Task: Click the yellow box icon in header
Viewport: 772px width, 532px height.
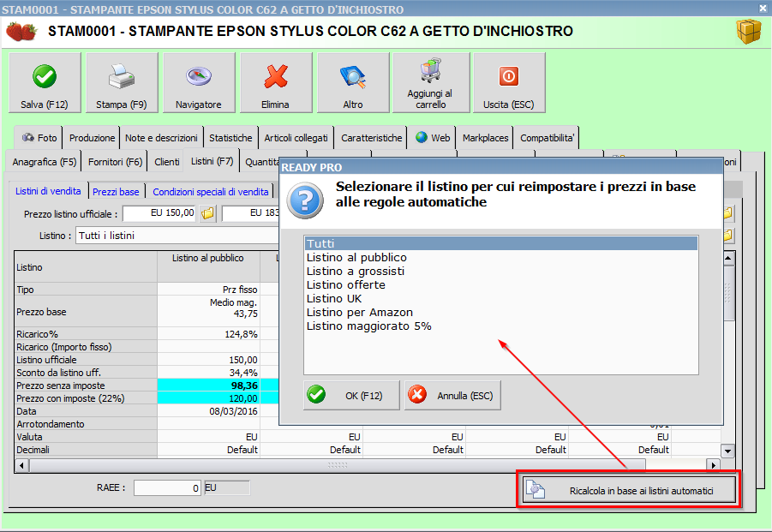Action: [x=749, y=31]
